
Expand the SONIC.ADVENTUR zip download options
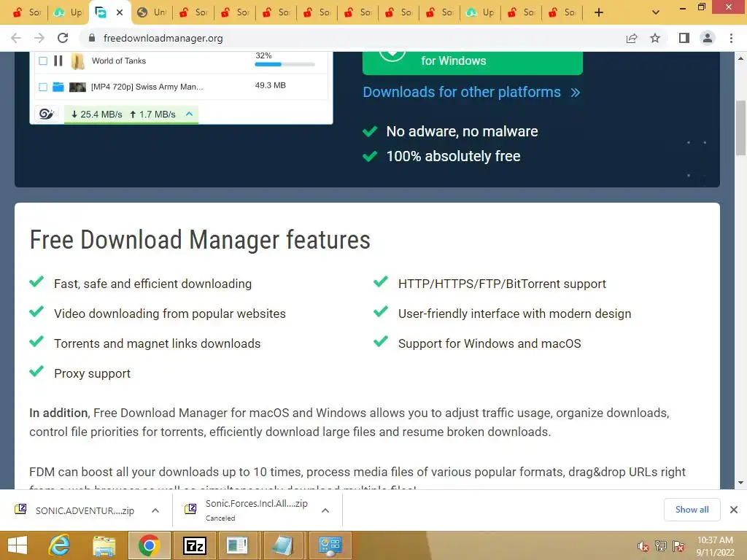point(155,510)
